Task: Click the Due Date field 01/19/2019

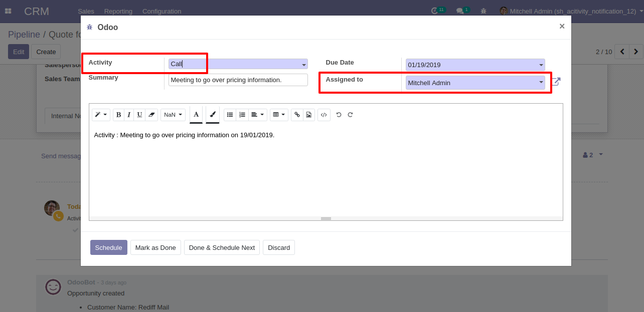Action: click(x=475, y=65)
